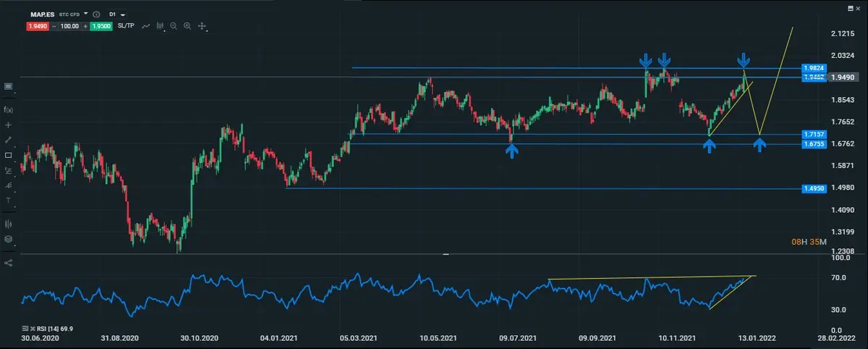This screenshot has width=868, height=349.
Task: Select the trend line drawing tool
Action: pyautogui.click(x=9, y=139)
